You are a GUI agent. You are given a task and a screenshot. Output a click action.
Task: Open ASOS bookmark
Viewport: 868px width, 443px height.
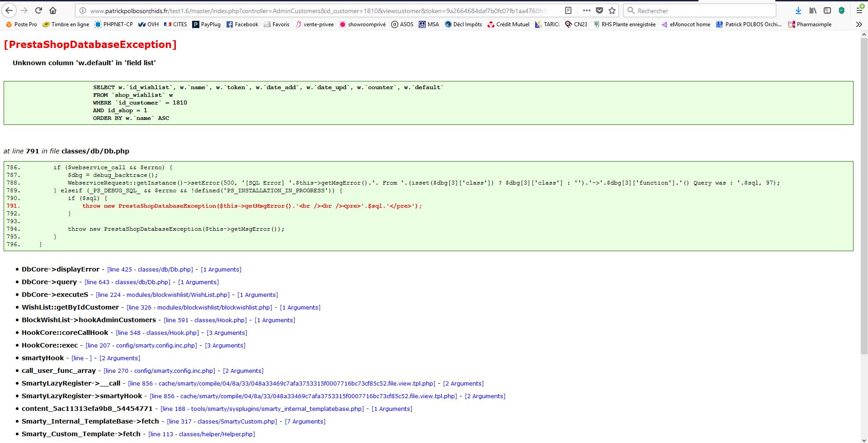point(402,24)
